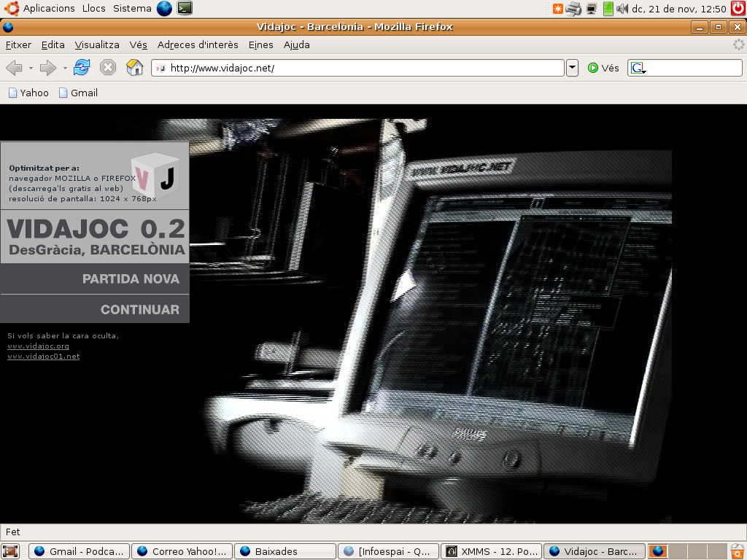Click the orange update notifier icon

pyautogui.click(x=558, y=9)
